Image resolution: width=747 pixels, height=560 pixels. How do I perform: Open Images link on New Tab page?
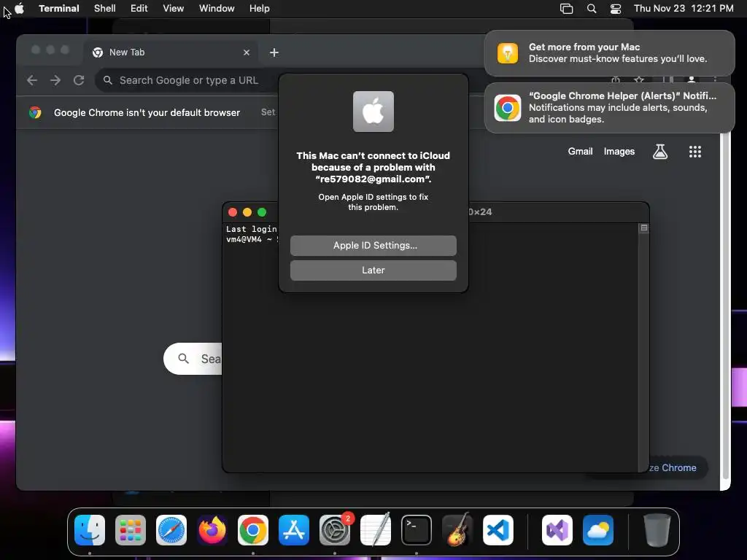(x=619, y=152)
